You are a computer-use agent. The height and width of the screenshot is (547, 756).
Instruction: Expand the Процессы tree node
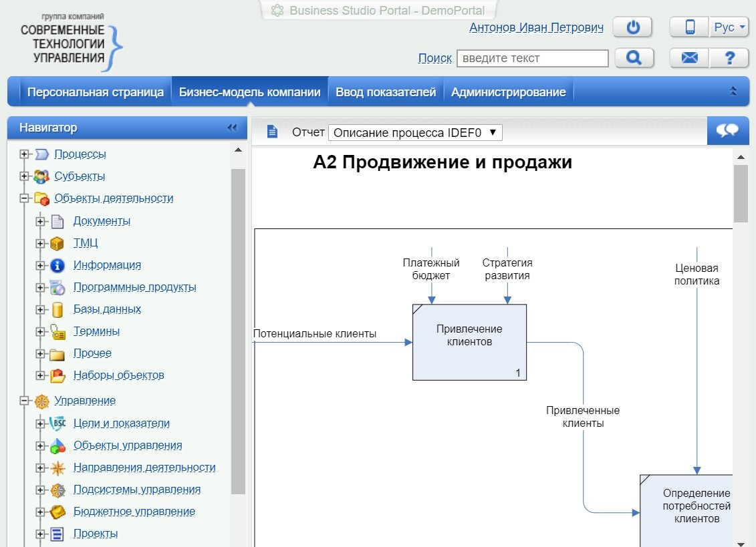coord(23,154)
